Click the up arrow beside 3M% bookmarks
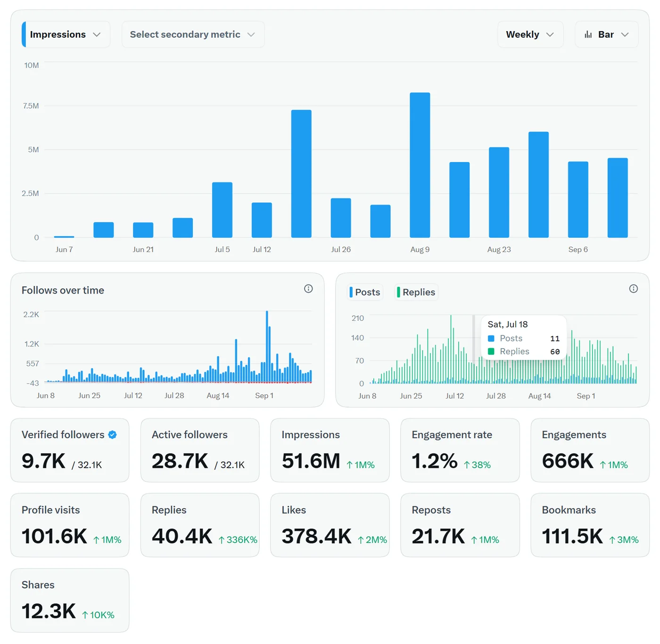Viewport: 660px width, 644px height. [x=612, y=540]
